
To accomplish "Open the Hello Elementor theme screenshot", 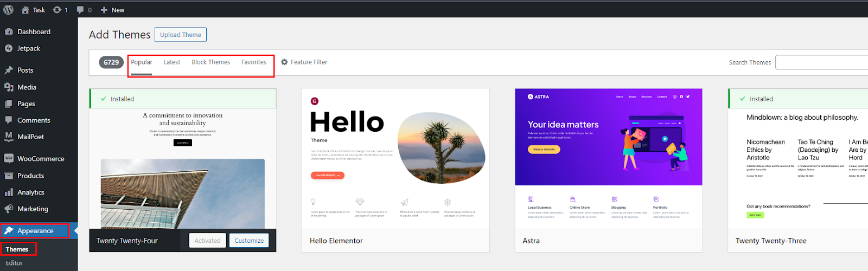I will (x=395, y=159).
